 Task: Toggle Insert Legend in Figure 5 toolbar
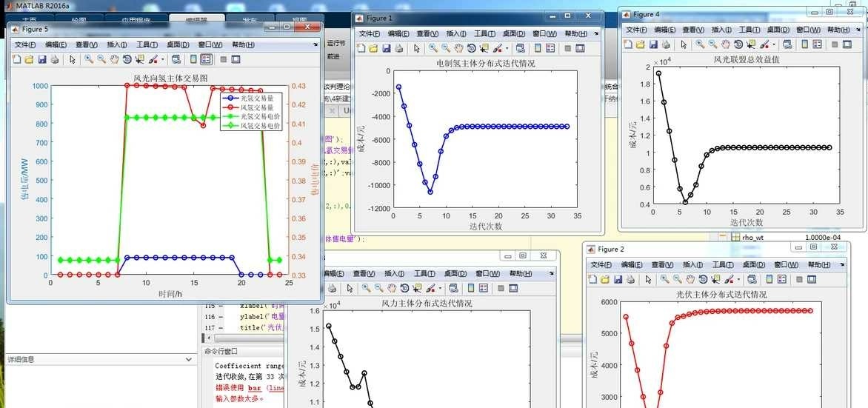coord(207,59)
